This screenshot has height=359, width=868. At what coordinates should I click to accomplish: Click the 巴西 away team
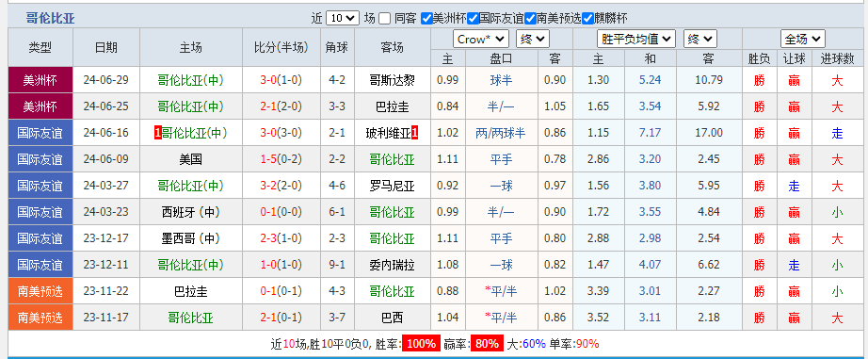[x=392, y=318]
